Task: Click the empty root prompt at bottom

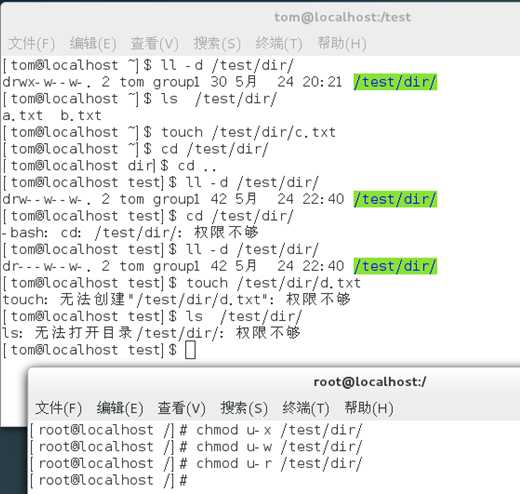Action: (x=109, y=480)
